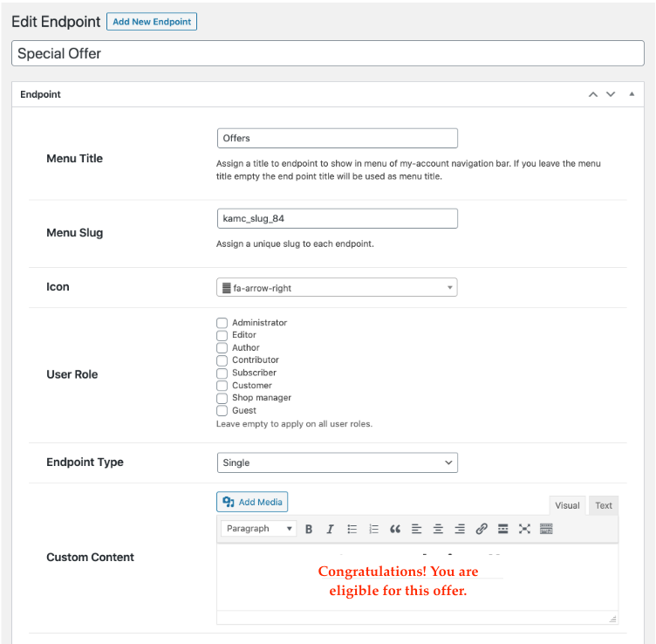Tick the Guest user role checkbox
This screenshot has height=644, width=656.
(222, 410)
